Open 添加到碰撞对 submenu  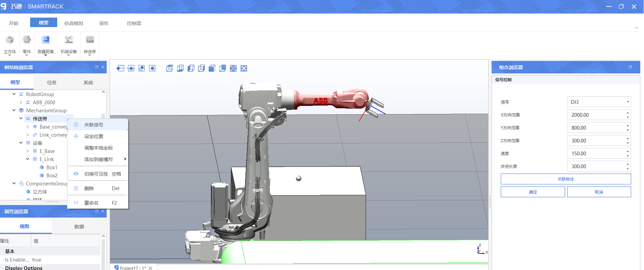coord(98,159)
